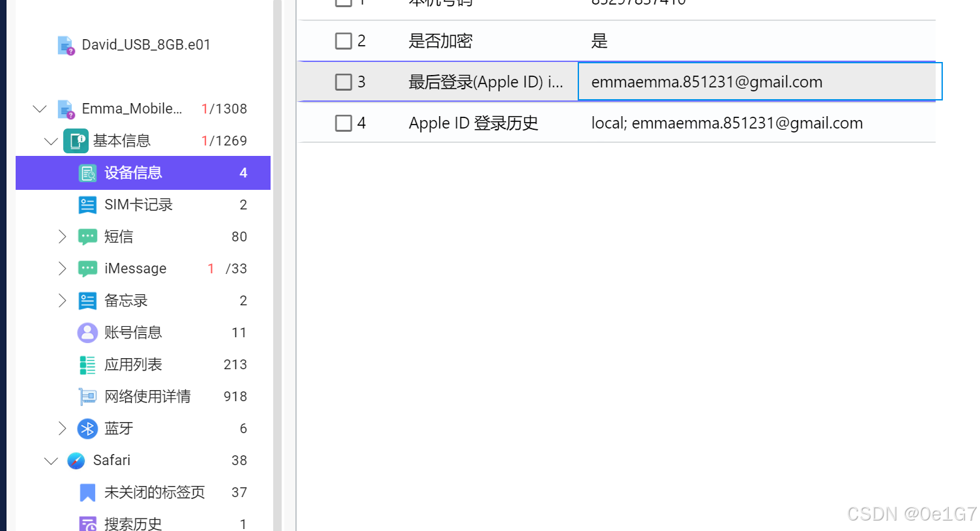
Task: Collapse the Safari tree node
Action: (x=51, y=461)
